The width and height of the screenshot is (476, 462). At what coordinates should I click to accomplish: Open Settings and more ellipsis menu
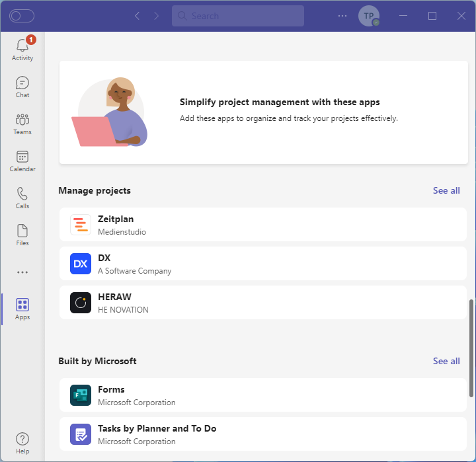pyautogui.click(x=342, y=16)
